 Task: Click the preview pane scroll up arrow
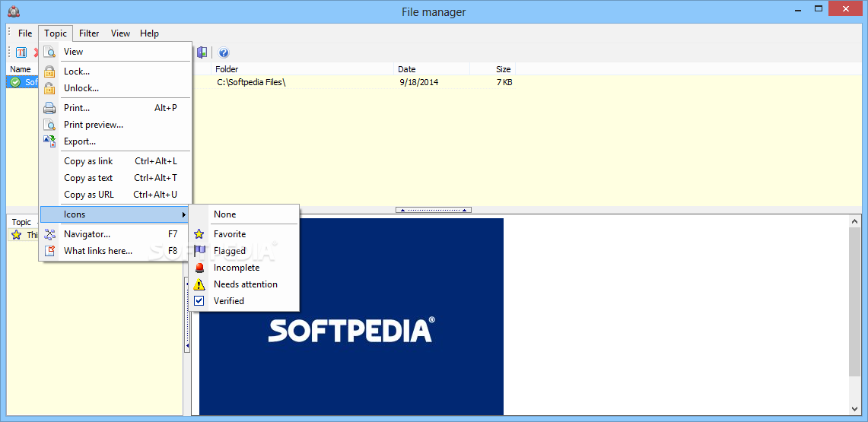[855, 221]
